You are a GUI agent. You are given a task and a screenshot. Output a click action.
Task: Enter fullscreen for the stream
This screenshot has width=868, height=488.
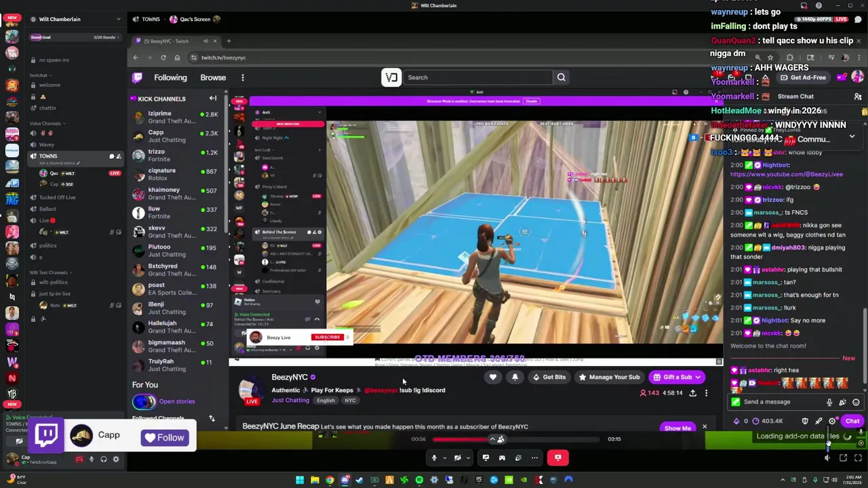[858, 458]
